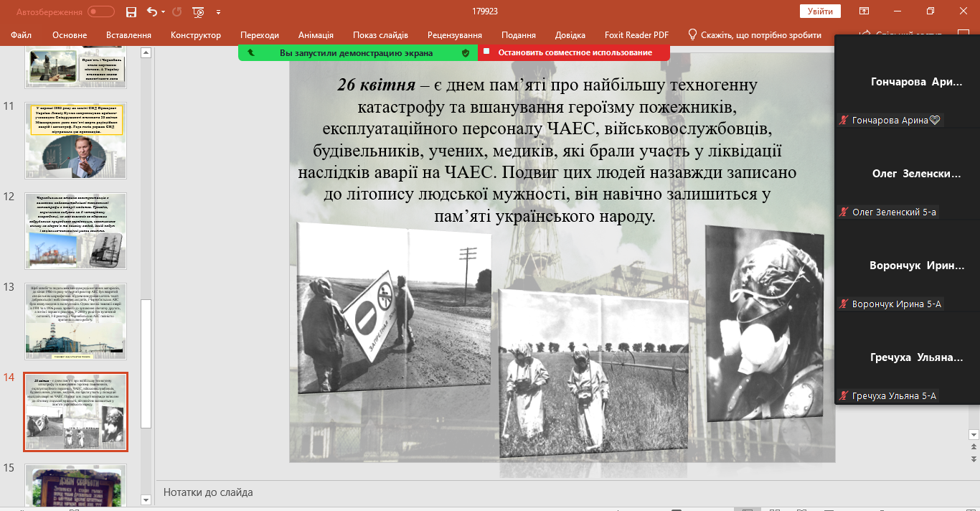Click the slide panel scroll-down arrow
Viewport: 980px width, 511px height.
(146, 500)
